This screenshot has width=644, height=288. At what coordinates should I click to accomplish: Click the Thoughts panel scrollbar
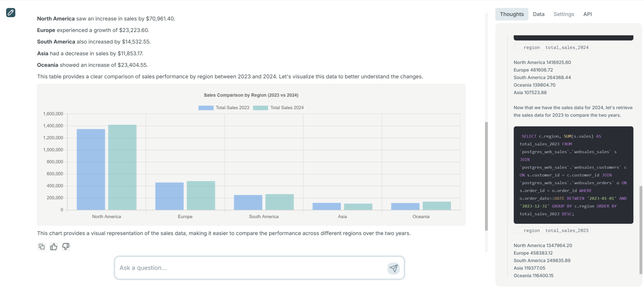(x=640, y=230)
